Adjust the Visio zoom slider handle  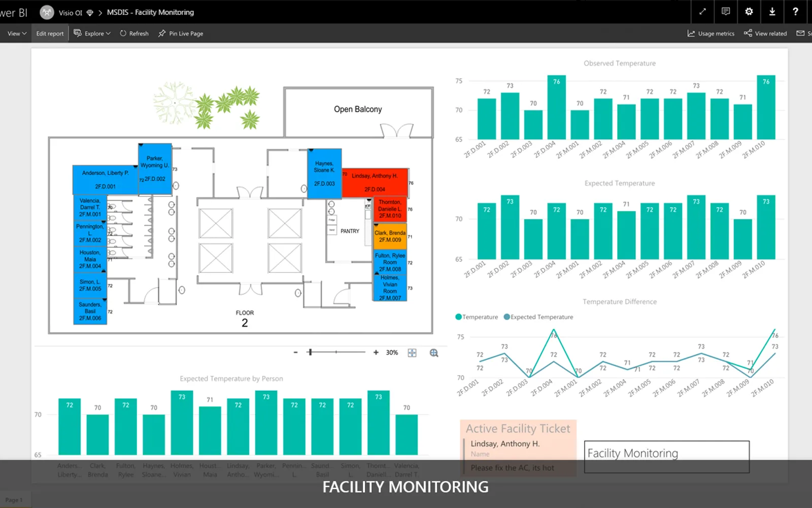pyautogui.click(x=310, y=352)
